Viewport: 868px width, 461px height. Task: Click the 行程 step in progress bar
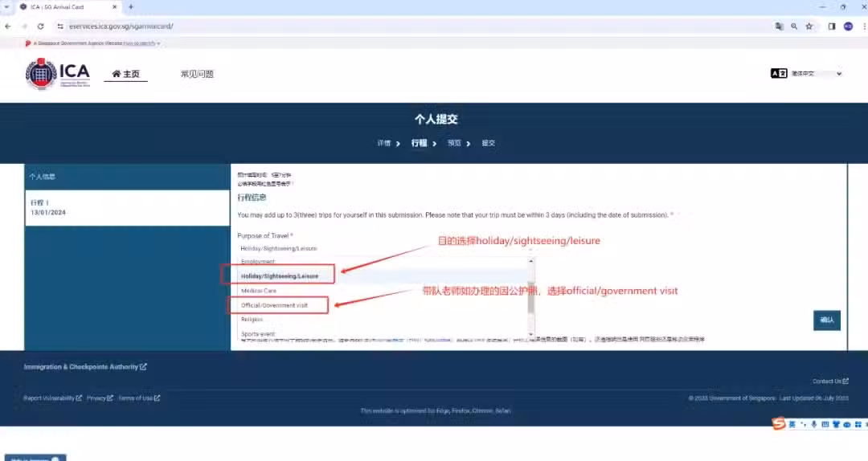(x=419, y=143)
